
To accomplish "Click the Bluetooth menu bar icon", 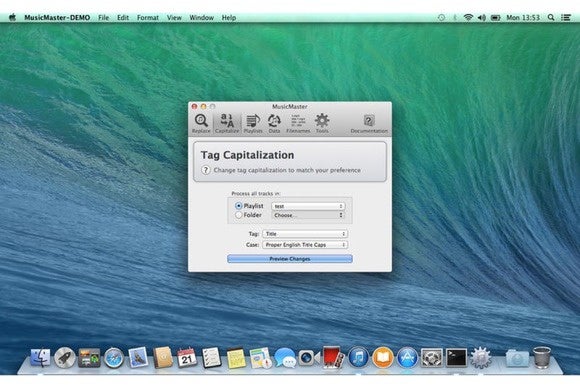I will pos(455,17).
